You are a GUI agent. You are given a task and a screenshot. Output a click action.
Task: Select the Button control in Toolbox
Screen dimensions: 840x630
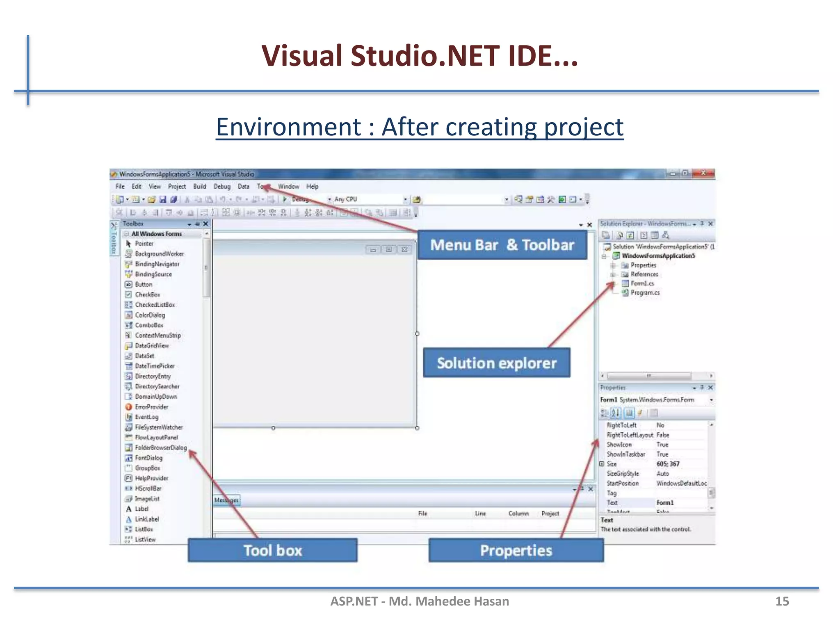[x=144, y=284]
